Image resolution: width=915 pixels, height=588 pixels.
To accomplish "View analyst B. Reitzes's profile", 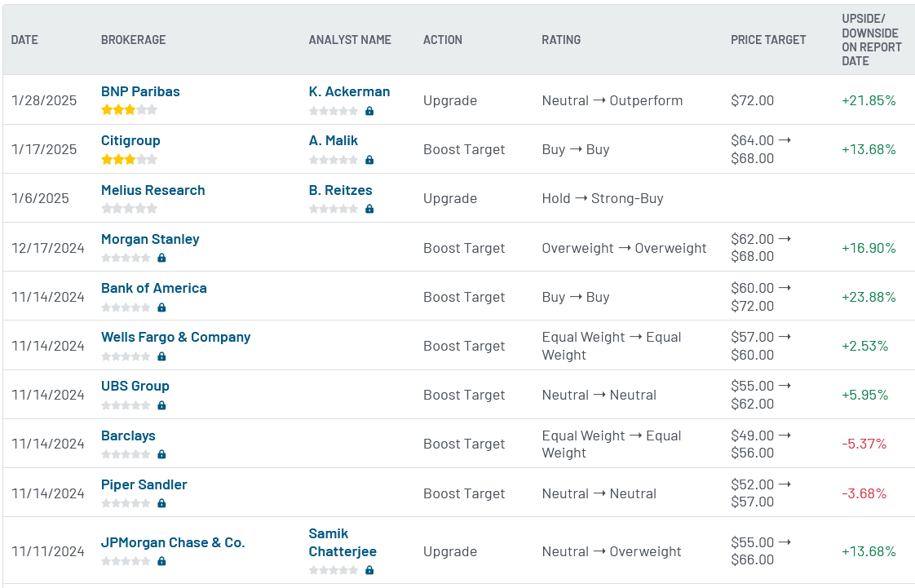I will pos(340,190).
